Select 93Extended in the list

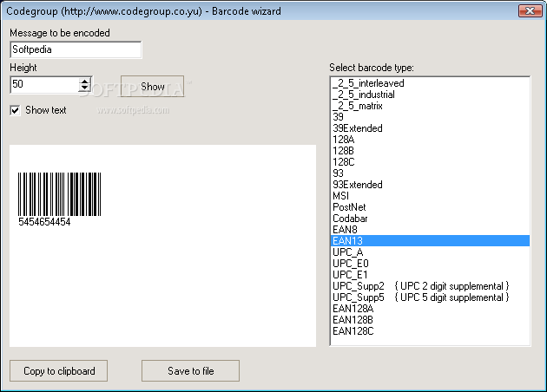(430, 185)
